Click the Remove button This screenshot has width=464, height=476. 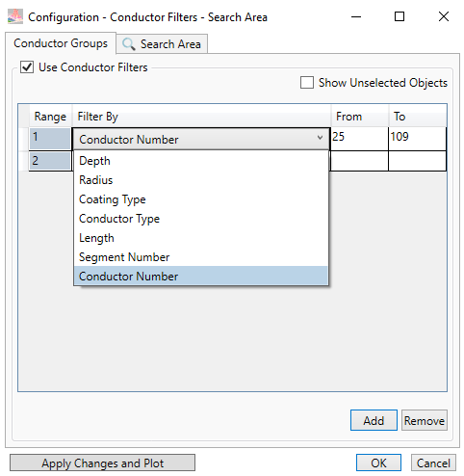click(425, 420)
